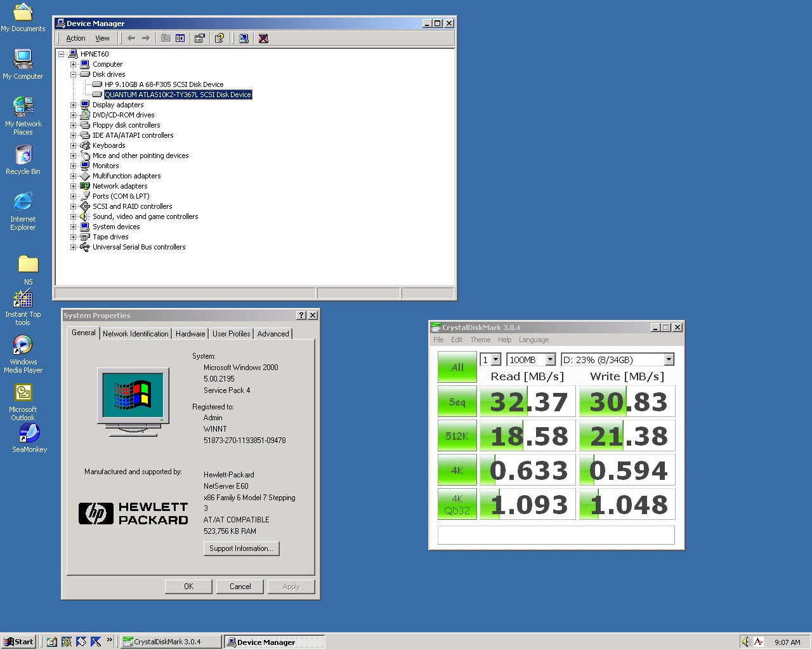The width and height of the screenshot is (812, 650).
Task: Expand the DVD/CD-ROM drives node
Action: [x=74, y=115]
